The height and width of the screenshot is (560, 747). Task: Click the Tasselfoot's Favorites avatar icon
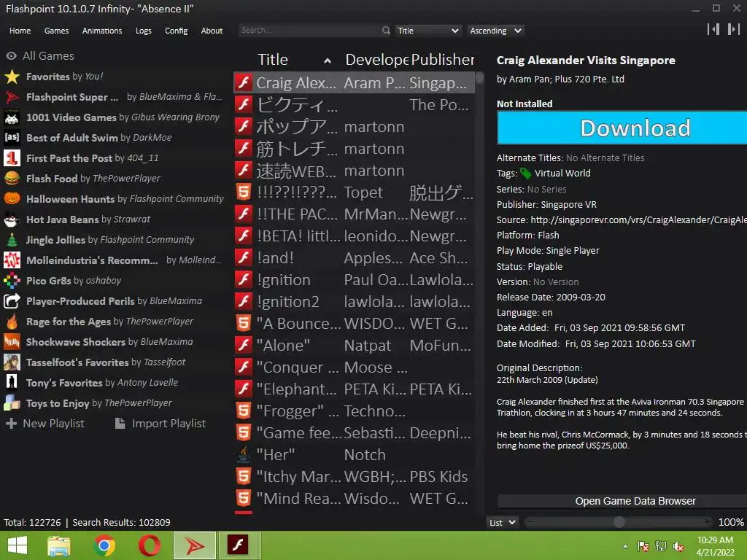point(12,362)
